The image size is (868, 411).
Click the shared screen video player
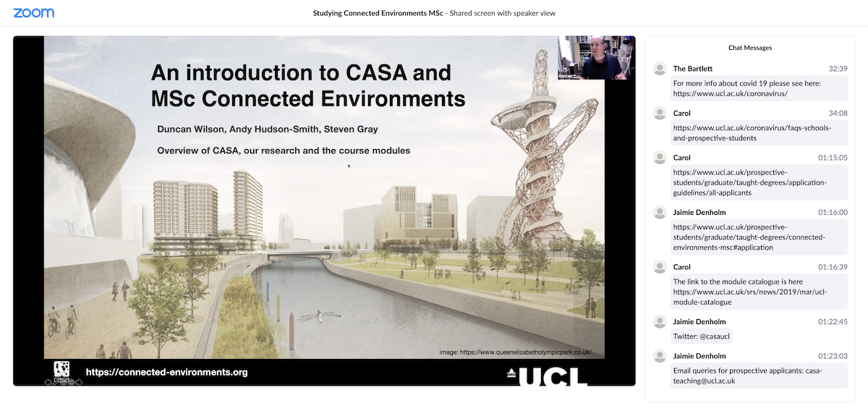[324, 211]
